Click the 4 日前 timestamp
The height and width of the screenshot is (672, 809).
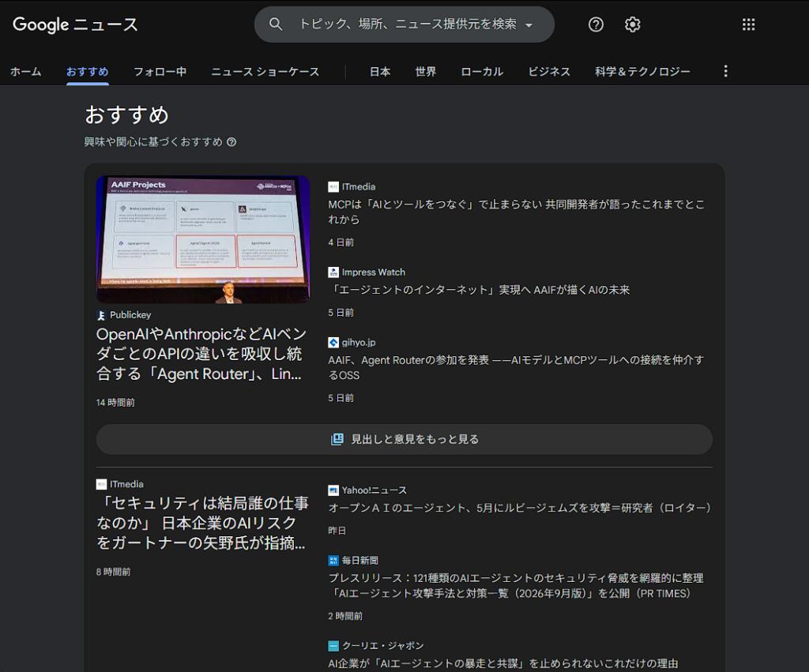pyautogui.click(x=341, y=242)
